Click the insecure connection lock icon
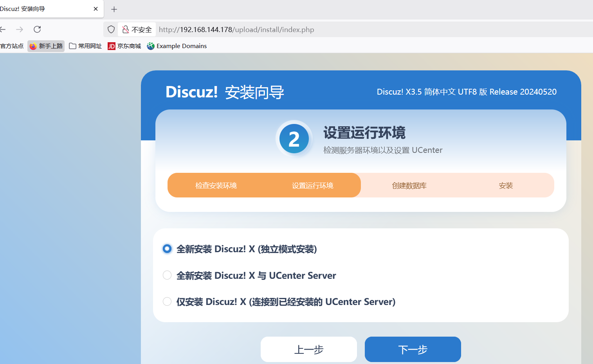This screenshot has height=364, width=593. tap(126, 29)
